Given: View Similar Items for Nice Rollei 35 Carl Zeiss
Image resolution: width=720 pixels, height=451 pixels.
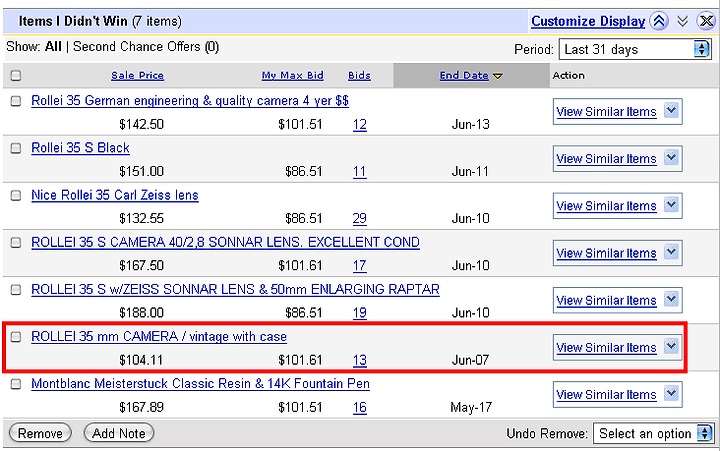Looking at the screenshot, I should tap(606, 206).
